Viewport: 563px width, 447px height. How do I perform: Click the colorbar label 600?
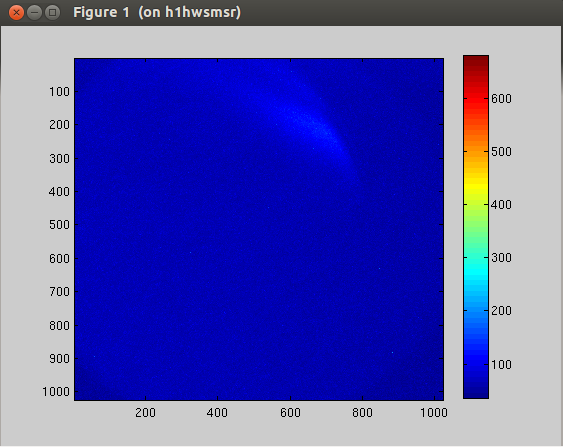tap(501, 99)
